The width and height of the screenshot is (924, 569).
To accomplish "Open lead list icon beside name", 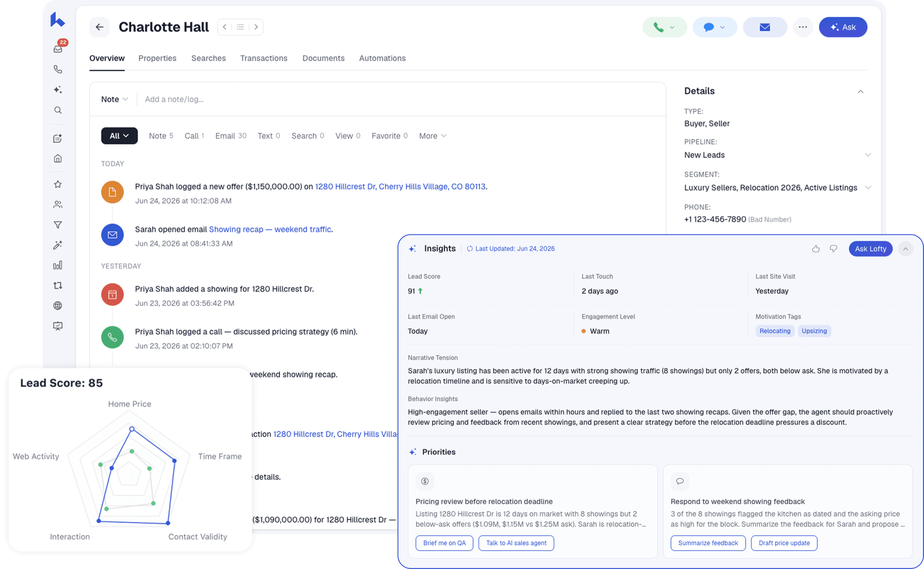I will (240, 27).
